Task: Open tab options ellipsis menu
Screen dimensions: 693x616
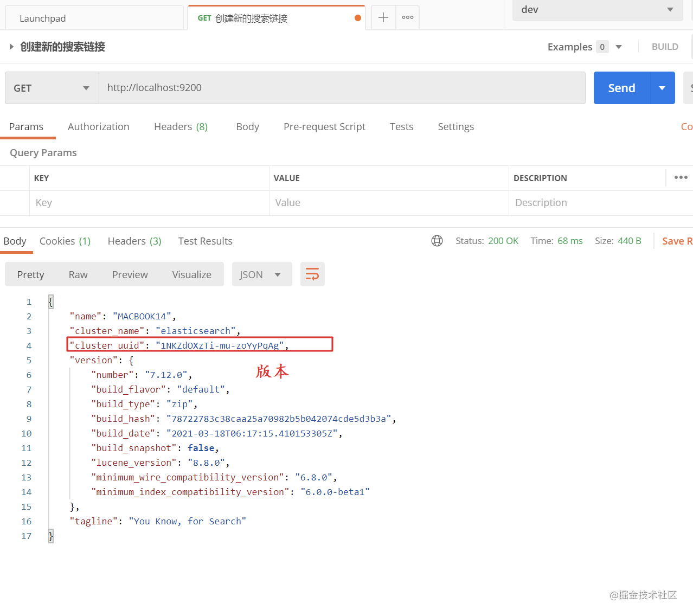Action: point(408,17)
